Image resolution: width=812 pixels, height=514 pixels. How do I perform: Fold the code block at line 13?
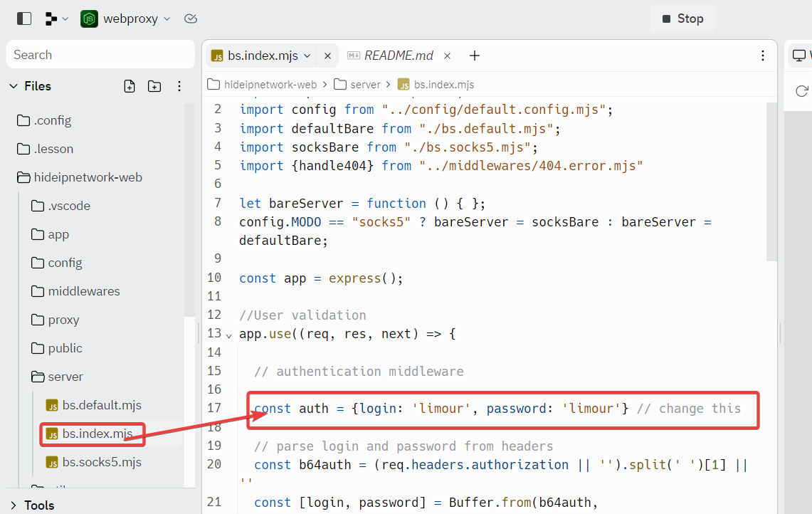coord(229,335)
